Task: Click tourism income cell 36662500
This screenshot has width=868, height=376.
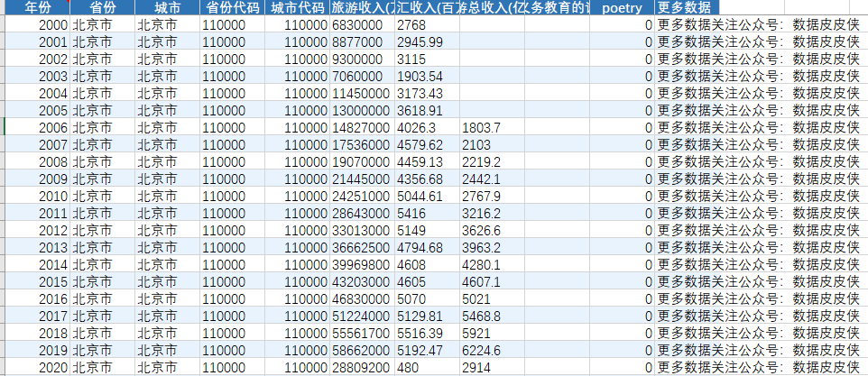Action: [362, 248]
